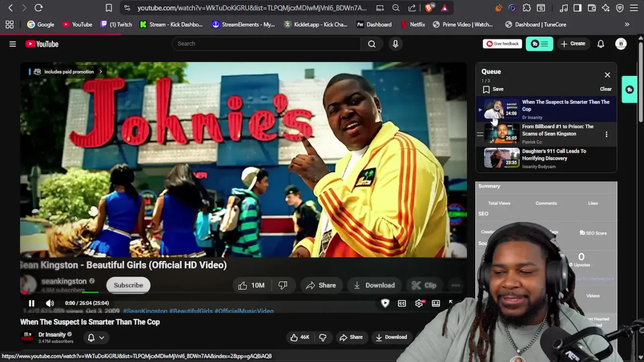Save the queue as a playlist
Image resolution: width=644 pixels, height=362 pixels.
click(x=493, y=89)
